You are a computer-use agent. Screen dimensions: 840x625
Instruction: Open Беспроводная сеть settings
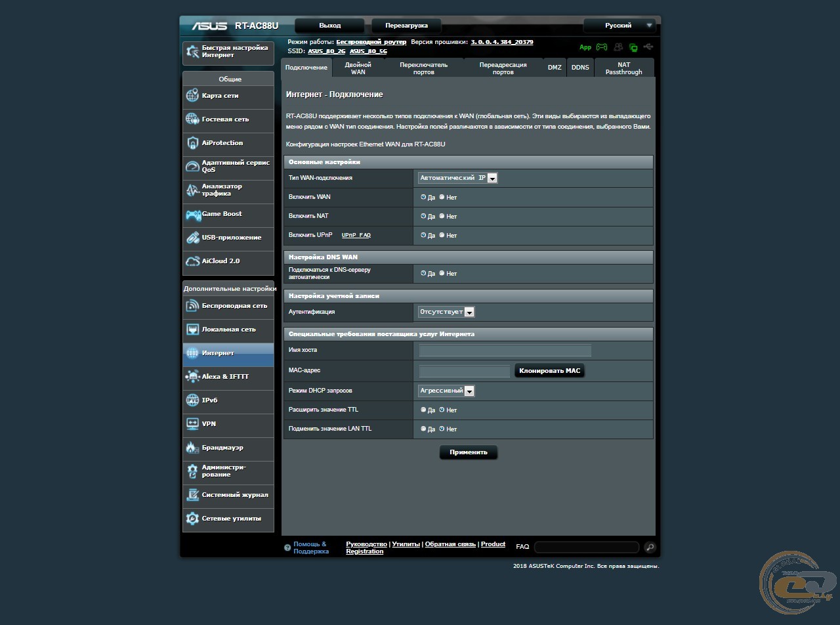pos(228,307)
